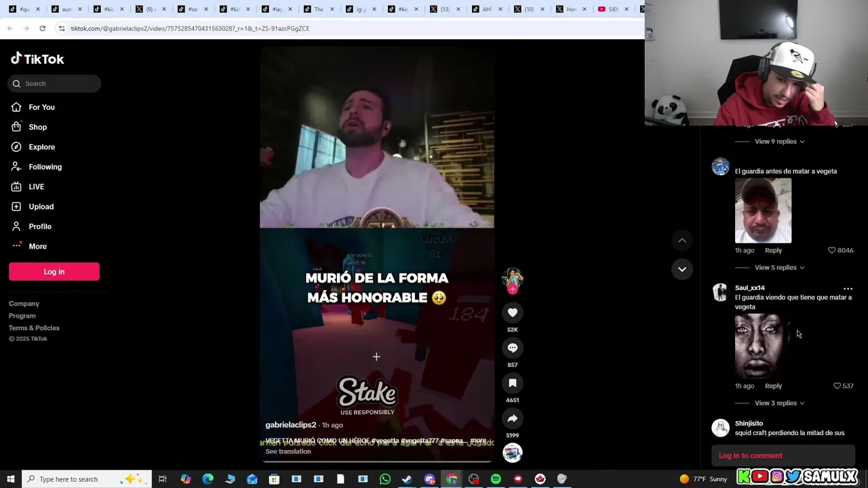Open the spinning sound disc icon
This screenshot has height=488, width=868.
513,453
